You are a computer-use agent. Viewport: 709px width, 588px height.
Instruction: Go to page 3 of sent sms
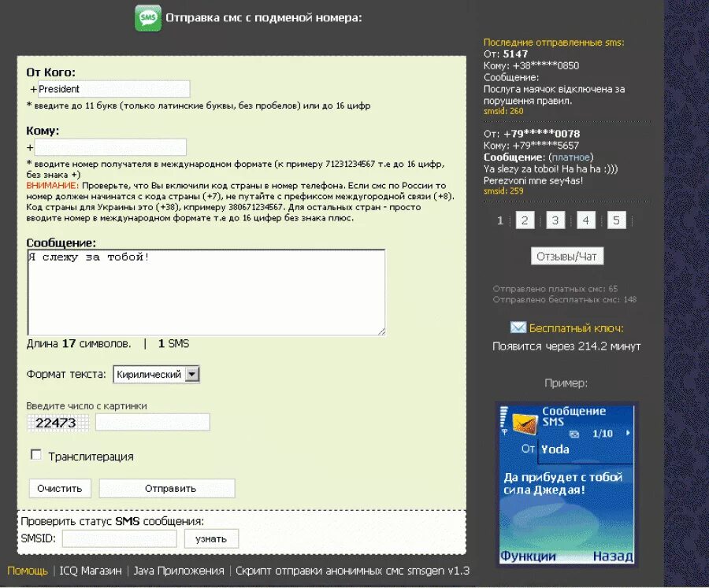(555, 220)
